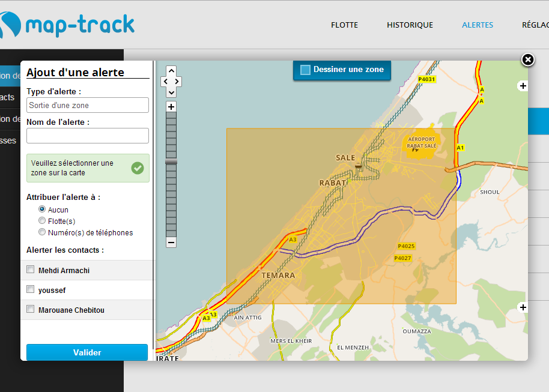This screenshot has width=549, height=392.
Task: Click the map pan right arrow
Action: pos(177,82)
